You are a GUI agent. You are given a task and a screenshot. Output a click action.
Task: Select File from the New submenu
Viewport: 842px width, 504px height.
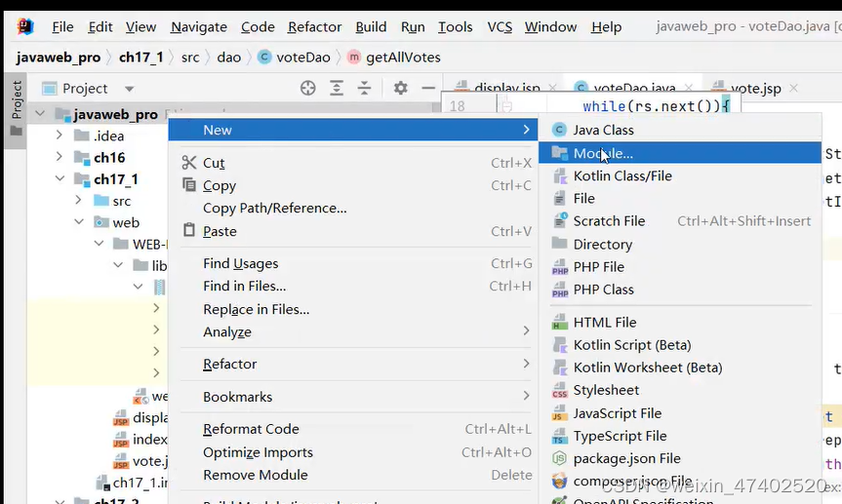pos(680,198)
